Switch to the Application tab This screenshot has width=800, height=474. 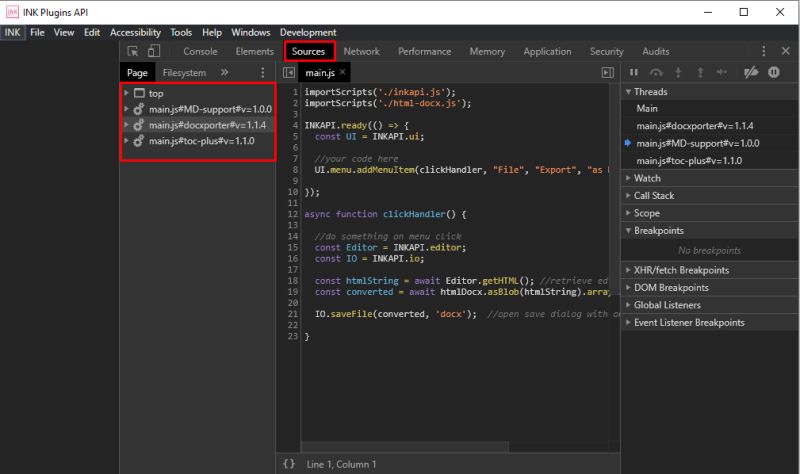pos(547,52)
